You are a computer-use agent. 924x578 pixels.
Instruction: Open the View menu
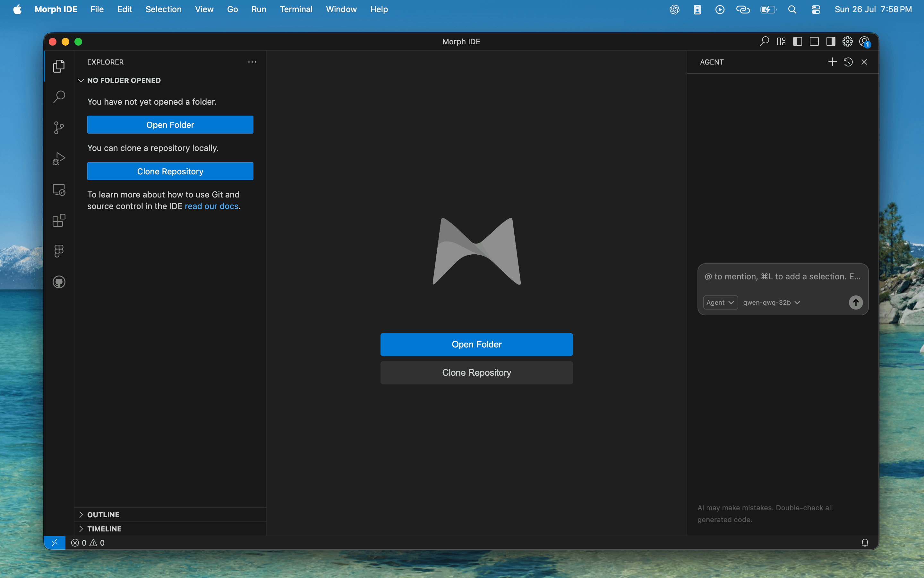pos(204,9)
